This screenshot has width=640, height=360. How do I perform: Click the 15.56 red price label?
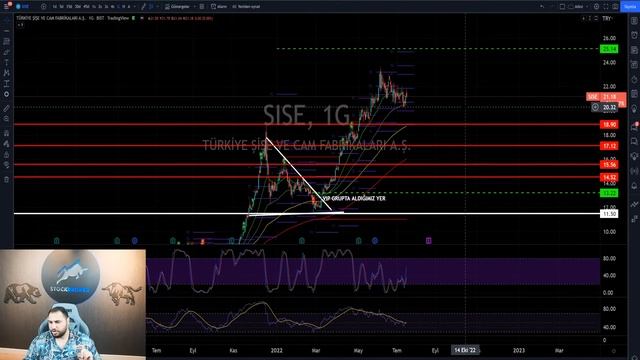pyautogui.click(x=609, y=164)
